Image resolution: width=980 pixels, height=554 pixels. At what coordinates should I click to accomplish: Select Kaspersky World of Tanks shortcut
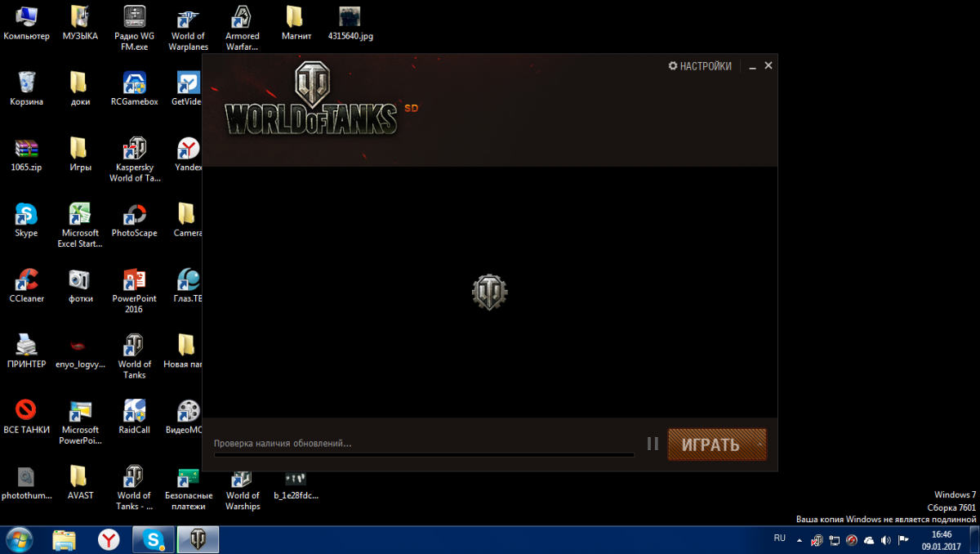(x=135, y=159)
